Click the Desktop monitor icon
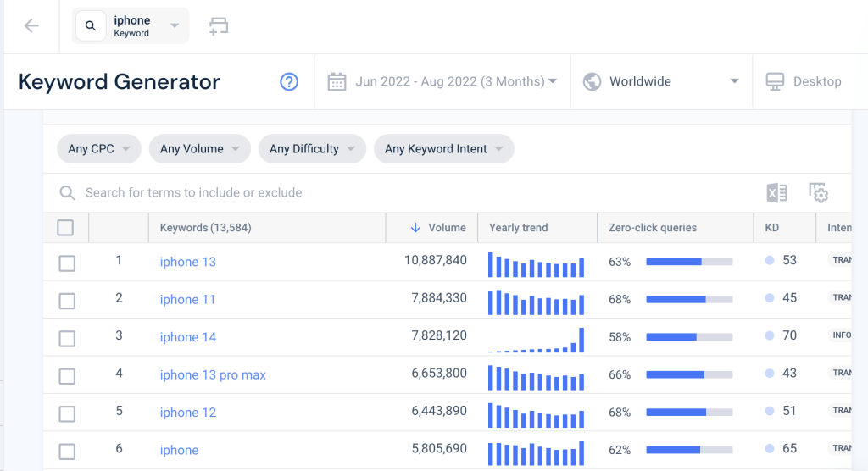Image resolution: width=868 pixels, height=471 pixels. (x=775, y=82)
